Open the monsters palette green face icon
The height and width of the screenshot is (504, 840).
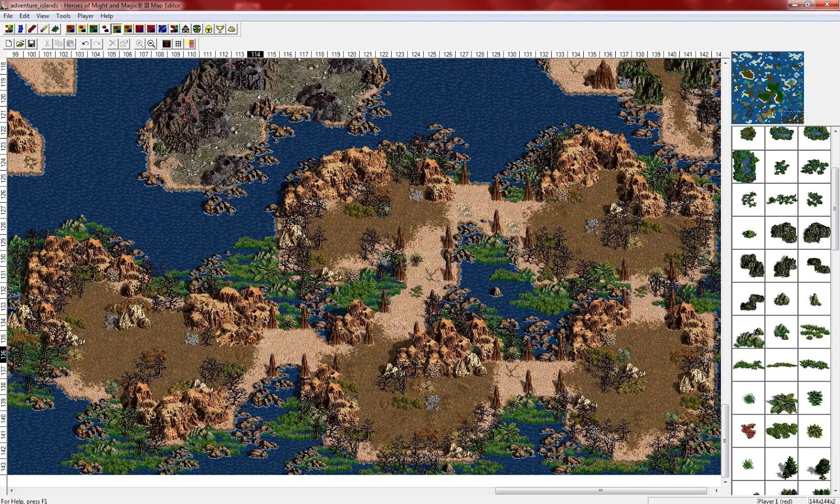(197, 29)
